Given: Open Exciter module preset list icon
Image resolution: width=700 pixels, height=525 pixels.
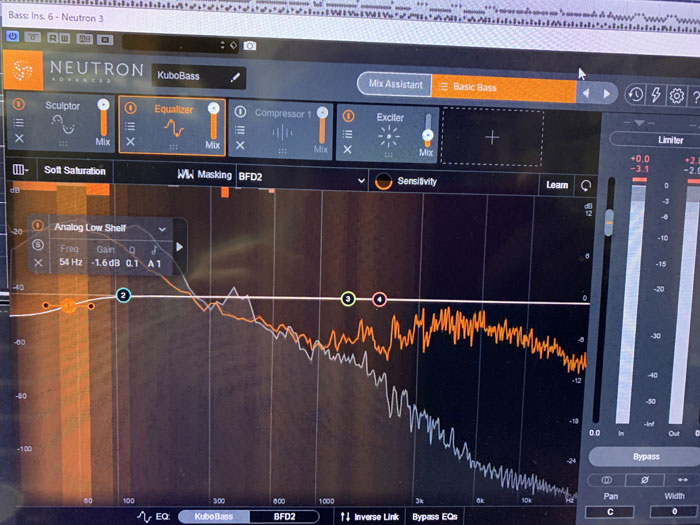Looking at the screenshot, I should click(x=347, y=134).
